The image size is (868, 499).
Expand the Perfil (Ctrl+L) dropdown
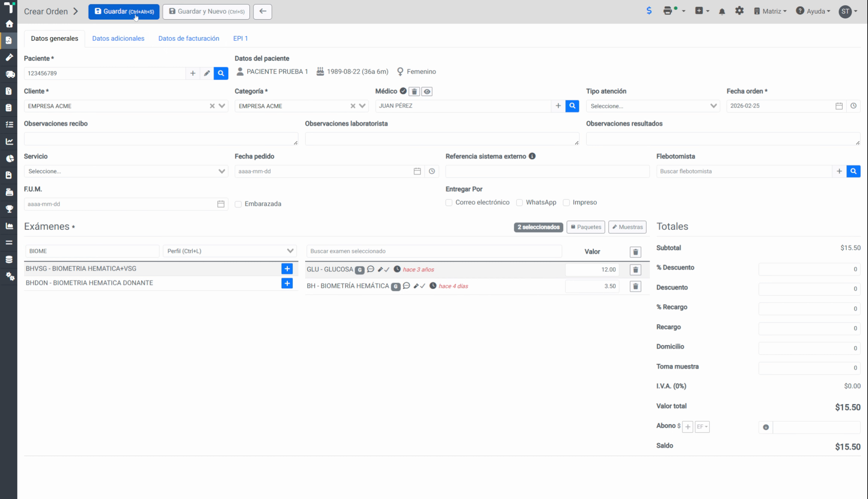point(230,251)
